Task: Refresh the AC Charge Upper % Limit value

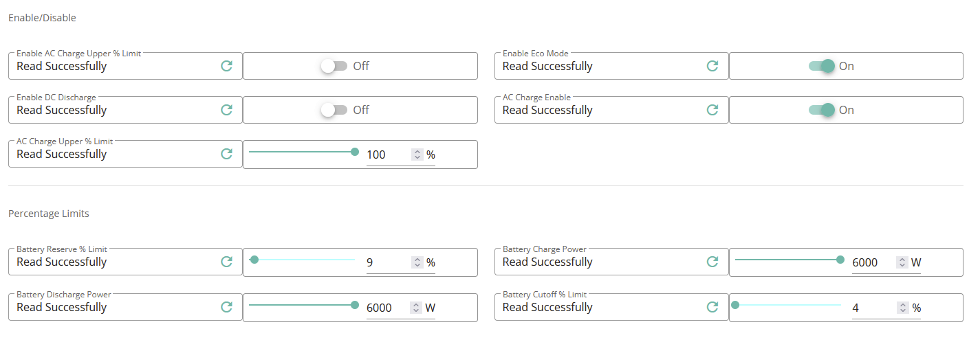Action: click(226, 154)
